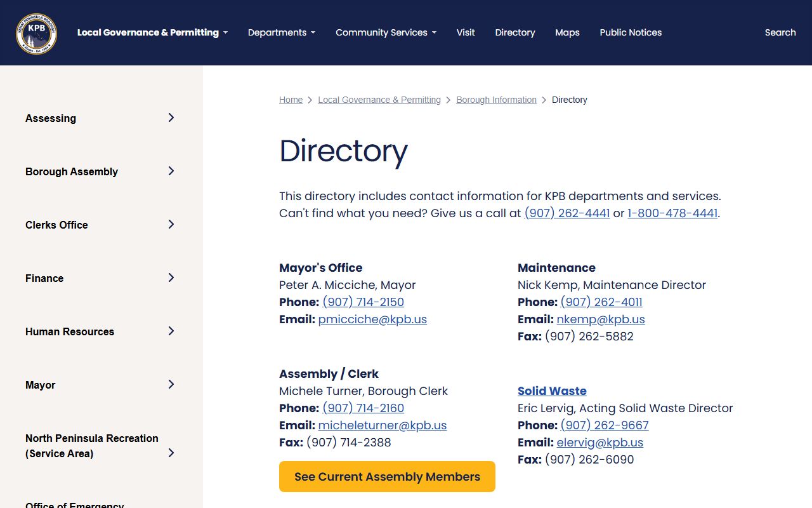
Task: Click text Peter A. Micciche, Mayor
Action: tap(348, 285)
